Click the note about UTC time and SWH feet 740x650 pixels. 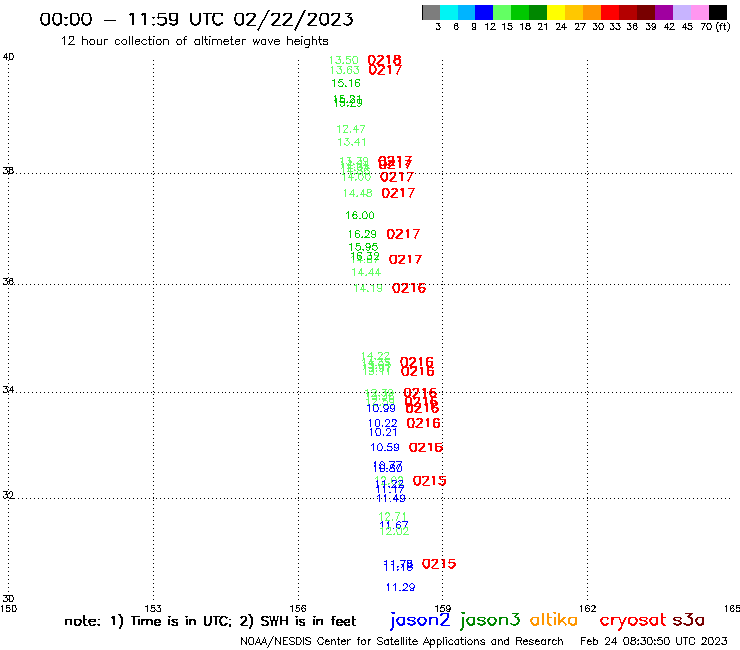point(210,621)
